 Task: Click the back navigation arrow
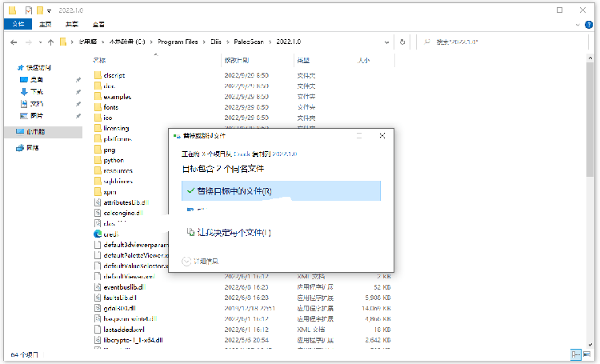pos(14,42)
